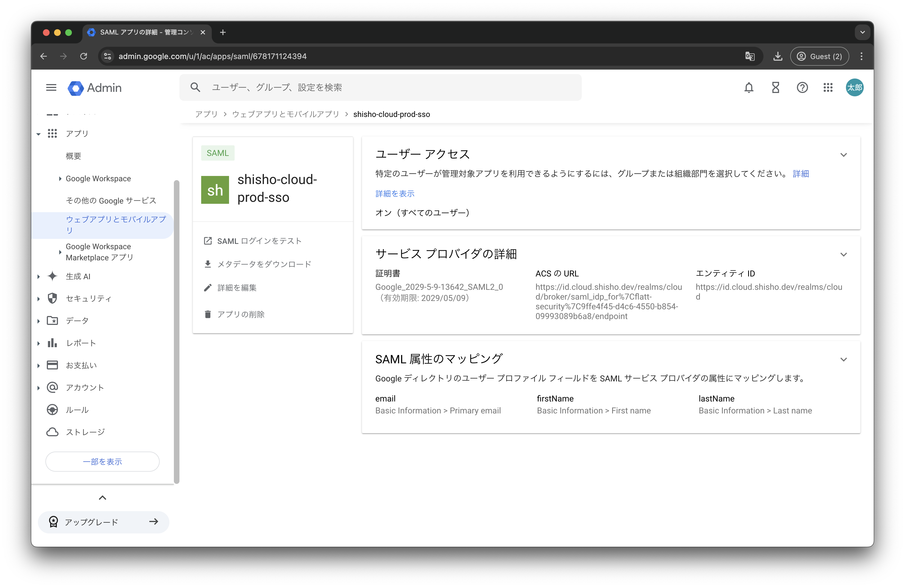
Task: Expand the サービス プロバイダの詳細 chevron
Action: [x=843, y=254]
